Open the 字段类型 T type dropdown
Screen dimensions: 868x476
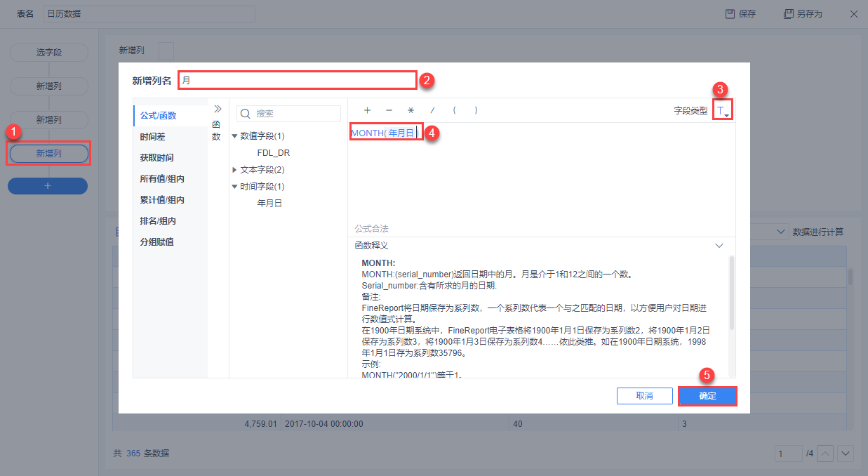click(722, 111)
